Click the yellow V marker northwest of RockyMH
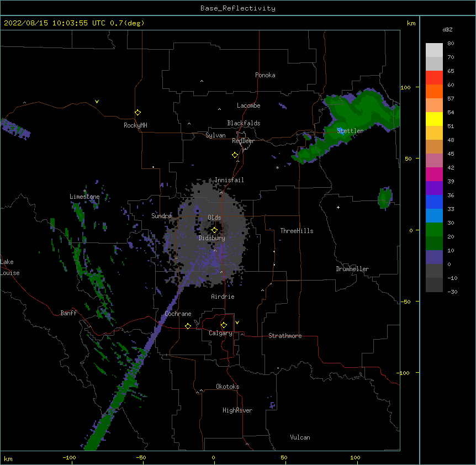 pyautogui.click(x=97, y=102)
